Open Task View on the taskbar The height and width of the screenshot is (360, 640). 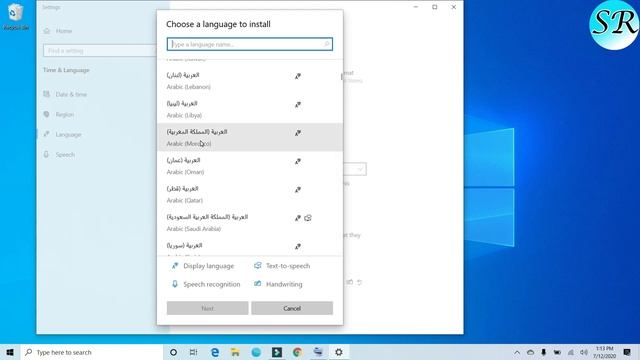point(193,352)
